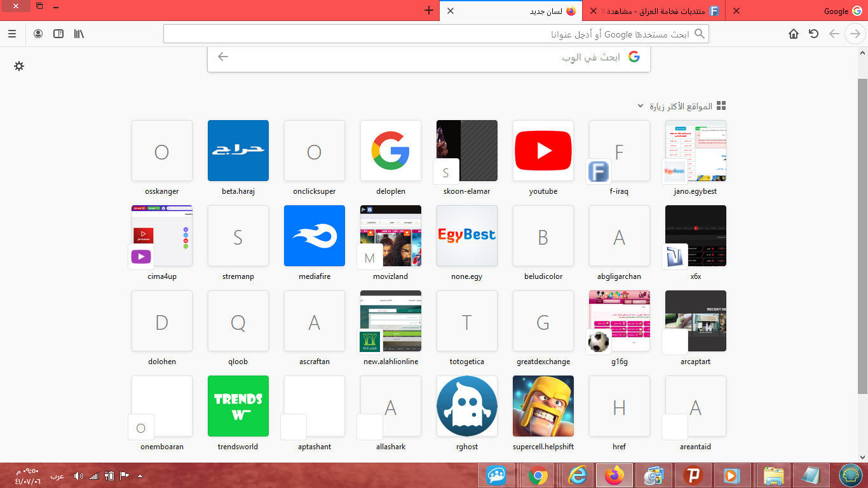Screen dimensions: 868x488
Task: Open the mediafire top site tile
Action: pyautogui.click(x=315, y=236)
